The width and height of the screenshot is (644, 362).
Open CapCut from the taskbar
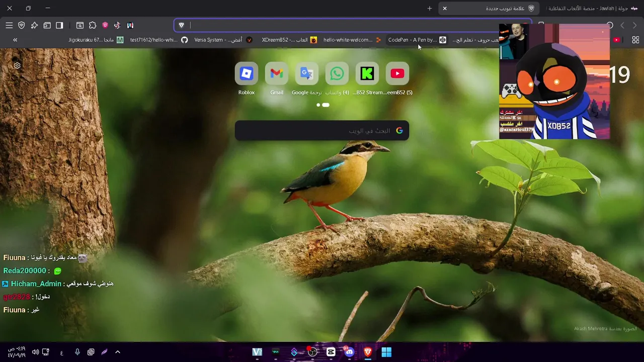click(331, 352)
